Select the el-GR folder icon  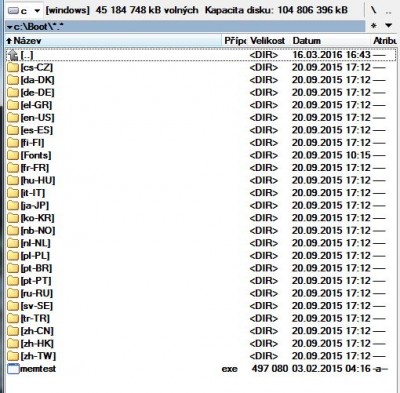point(13,105)
